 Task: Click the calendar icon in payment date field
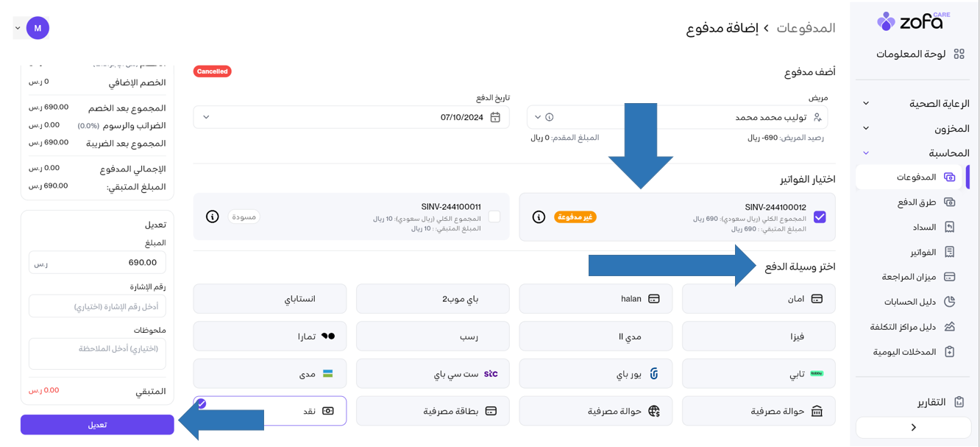[495, 117]
